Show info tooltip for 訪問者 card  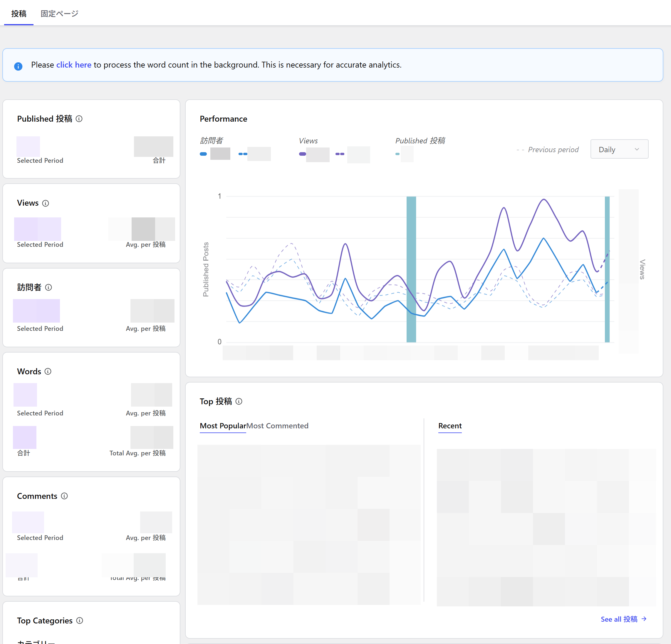[48, 287]
